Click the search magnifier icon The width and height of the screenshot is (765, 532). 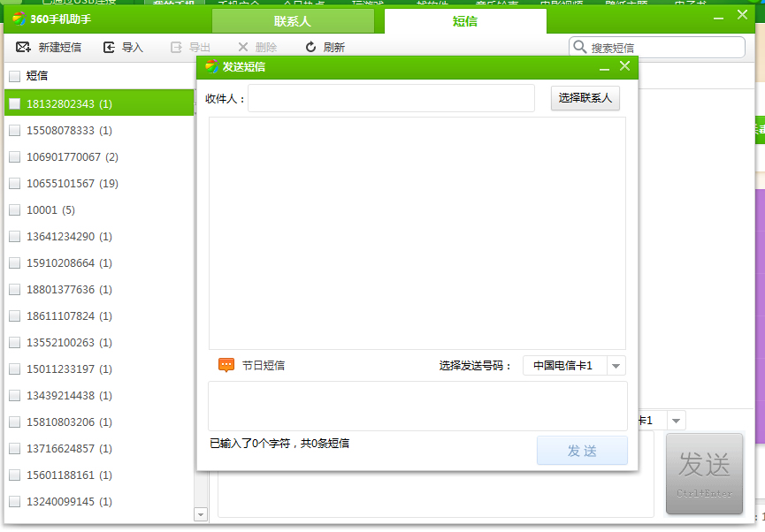tap(580, 47)
